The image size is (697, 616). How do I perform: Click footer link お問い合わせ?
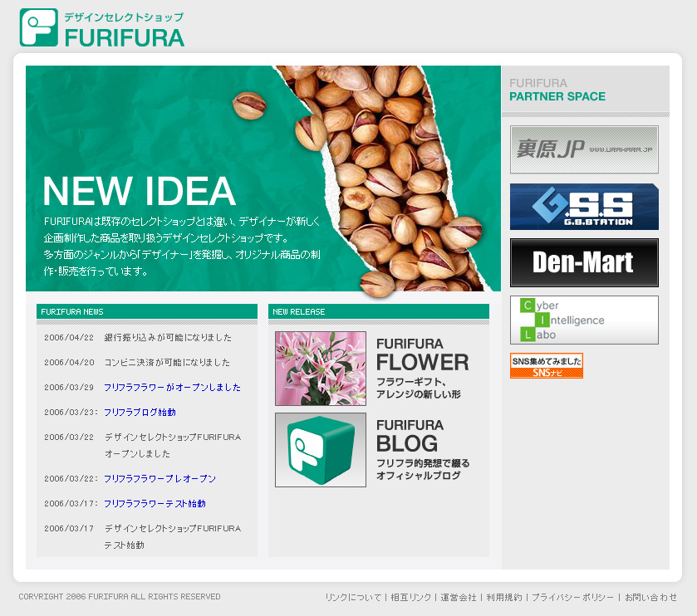tap(650, 598)
